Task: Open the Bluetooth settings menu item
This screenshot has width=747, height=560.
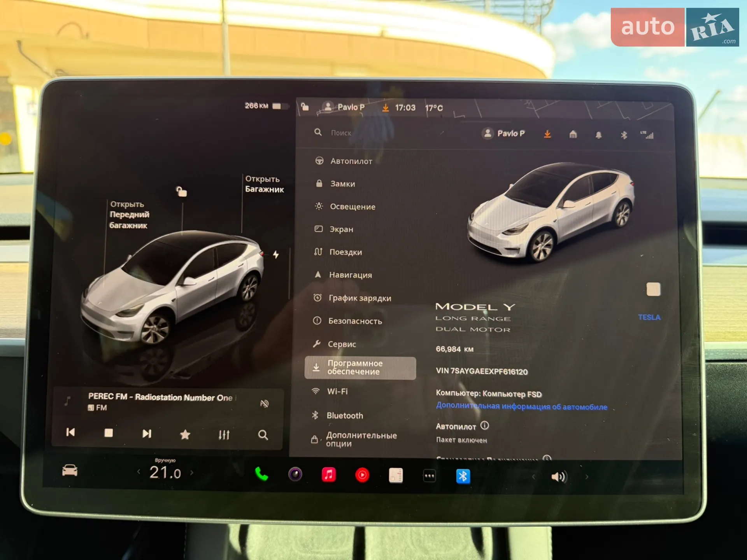Action: [x=337, y=415]
